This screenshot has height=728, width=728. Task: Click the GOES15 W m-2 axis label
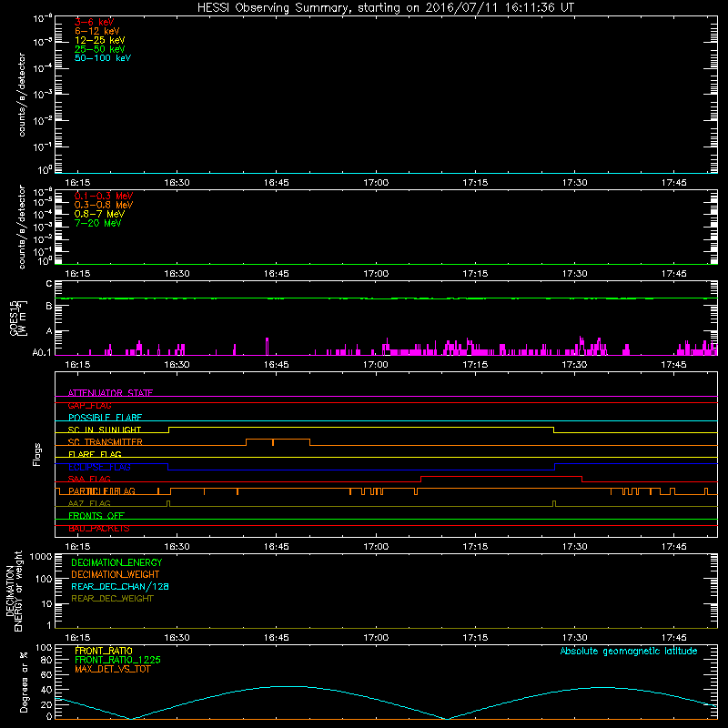tap(18, 318)
